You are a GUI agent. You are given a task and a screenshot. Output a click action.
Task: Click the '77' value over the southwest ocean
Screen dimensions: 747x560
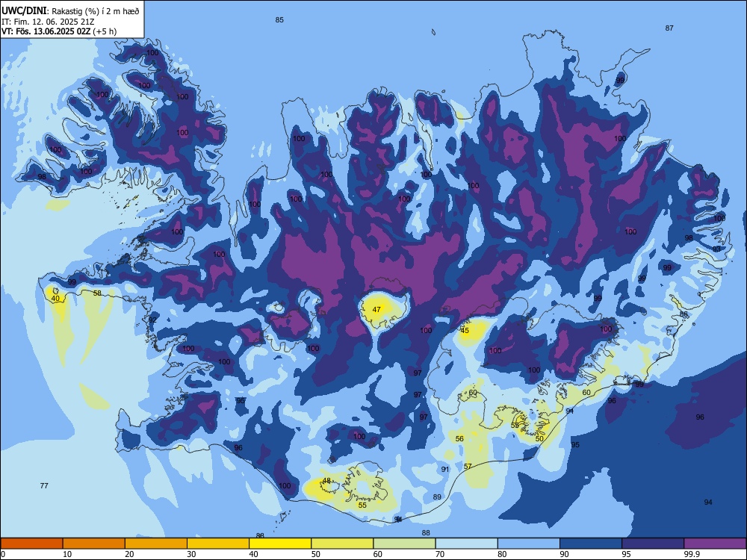(x=44, y=486)
